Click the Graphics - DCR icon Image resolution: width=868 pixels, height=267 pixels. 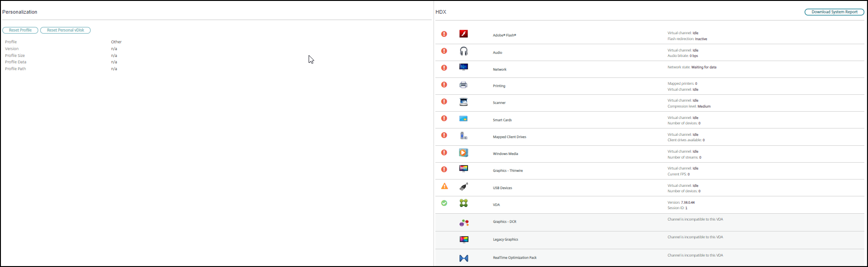pos(464,223)
